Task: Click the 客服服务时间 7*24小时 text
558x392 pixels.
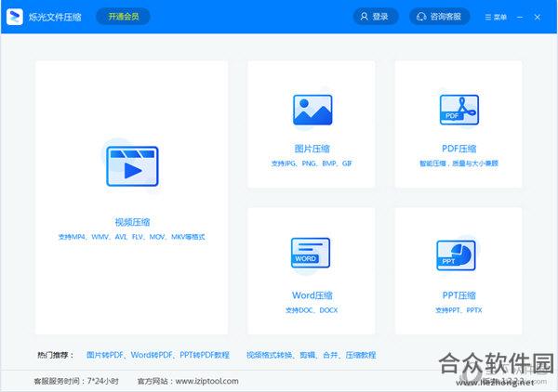Action: tap(76, 382)
